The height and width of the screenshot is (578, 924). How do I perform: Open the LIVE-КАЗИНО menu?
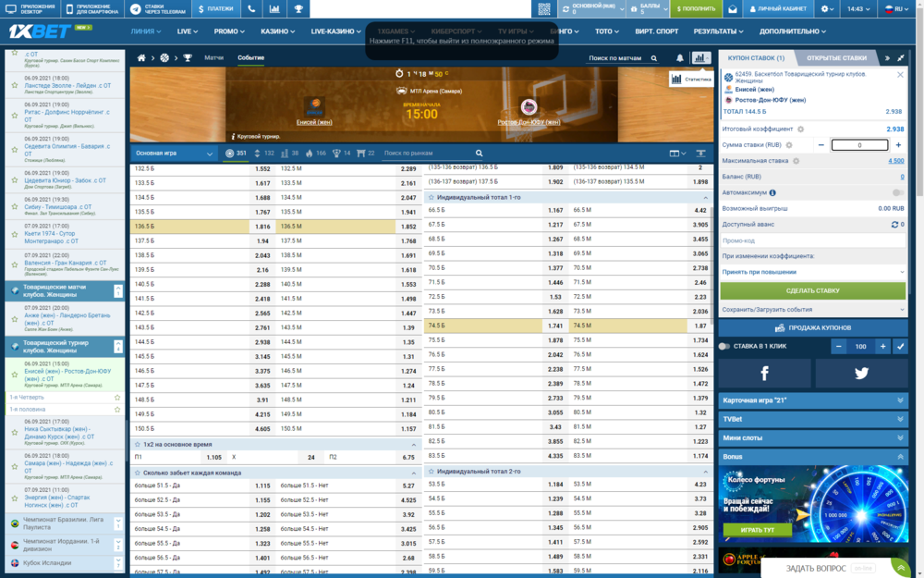coord(336,31)
